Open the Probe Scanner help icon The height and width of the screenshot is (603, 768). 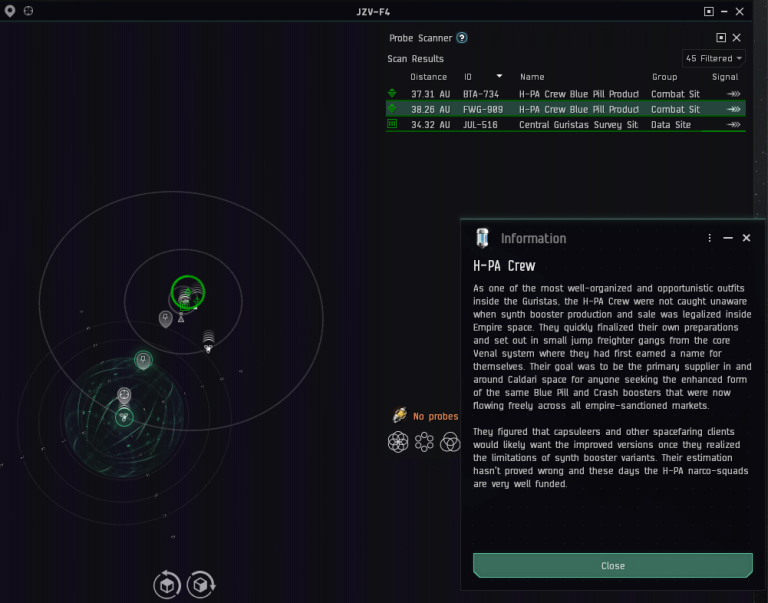[461, 38]
